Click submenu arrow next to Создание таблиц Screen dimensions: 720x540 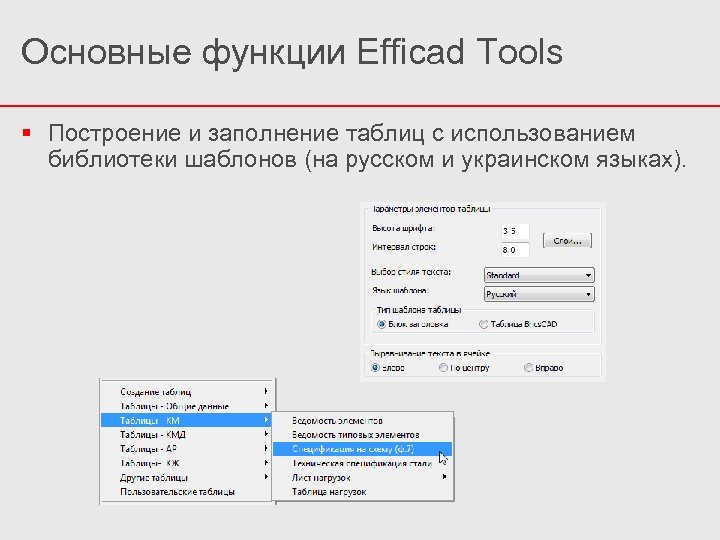[x=266, y=391]
